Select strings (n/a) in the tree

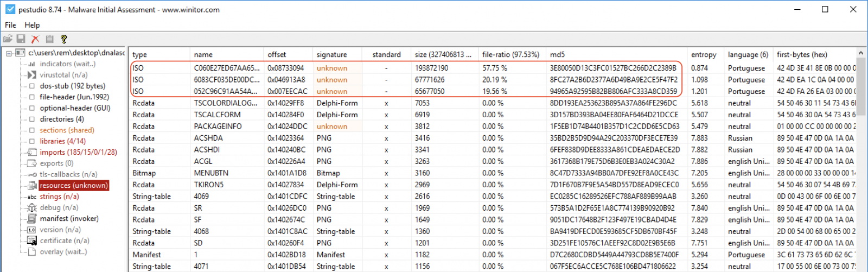pyautogui.click(x=59, y=197)
